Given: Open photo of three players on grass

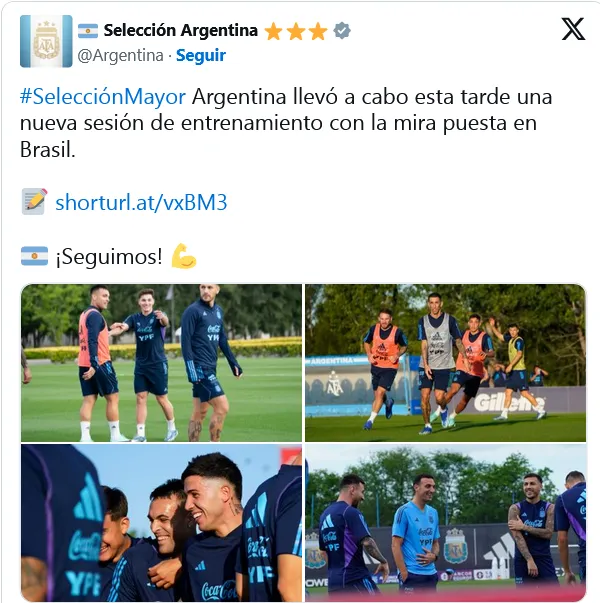Looking at the screenshot, I should (x=162, y=363).
